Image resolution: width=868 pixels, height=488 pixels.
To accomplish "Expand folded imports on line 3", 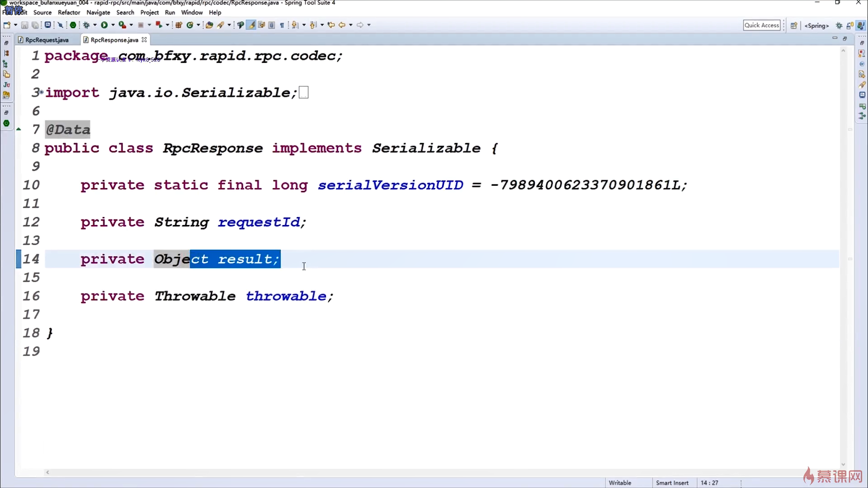I will (41, 92).
